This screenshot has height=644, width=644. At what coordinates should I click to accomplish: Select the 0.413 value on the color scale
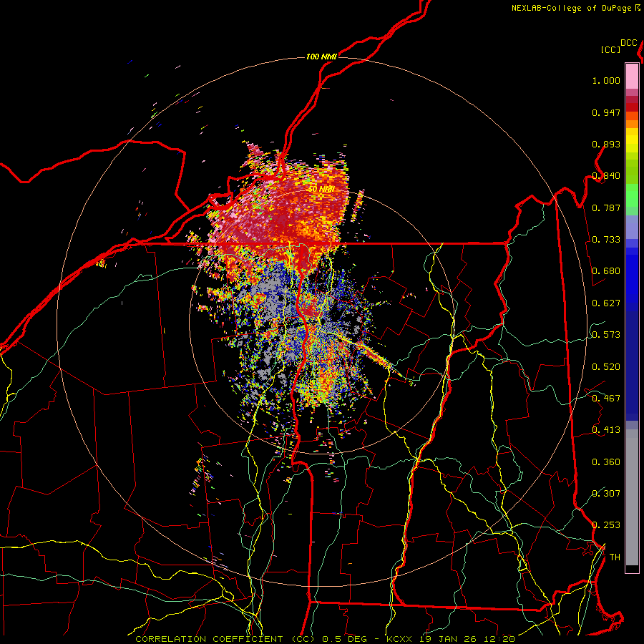coord(606,430)
